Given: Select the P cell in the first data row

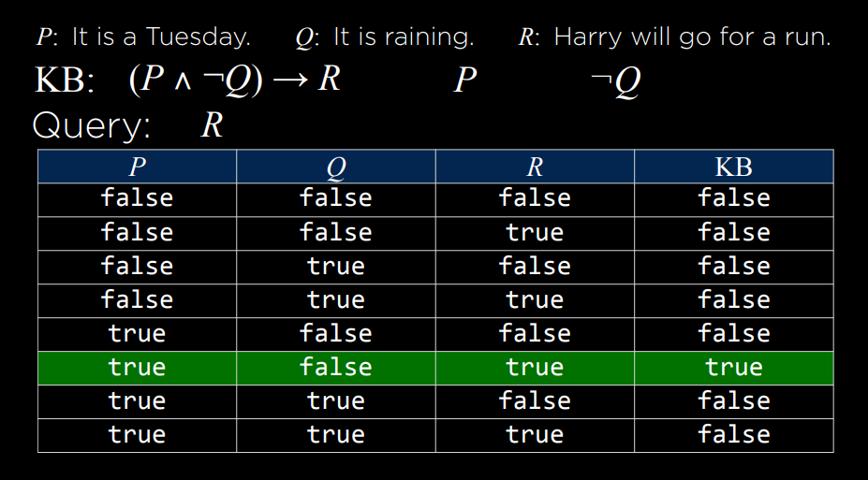Looking at the screenshot, I should [137, 198].
